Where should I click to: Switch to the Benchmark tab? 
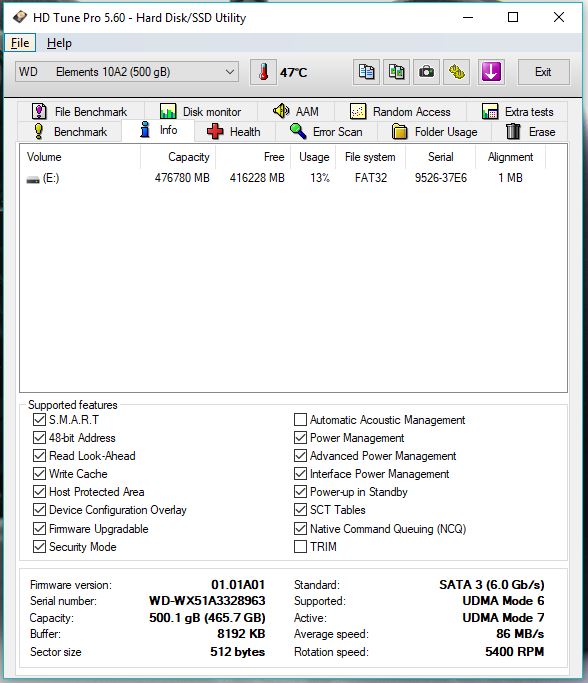pos(70,132)
